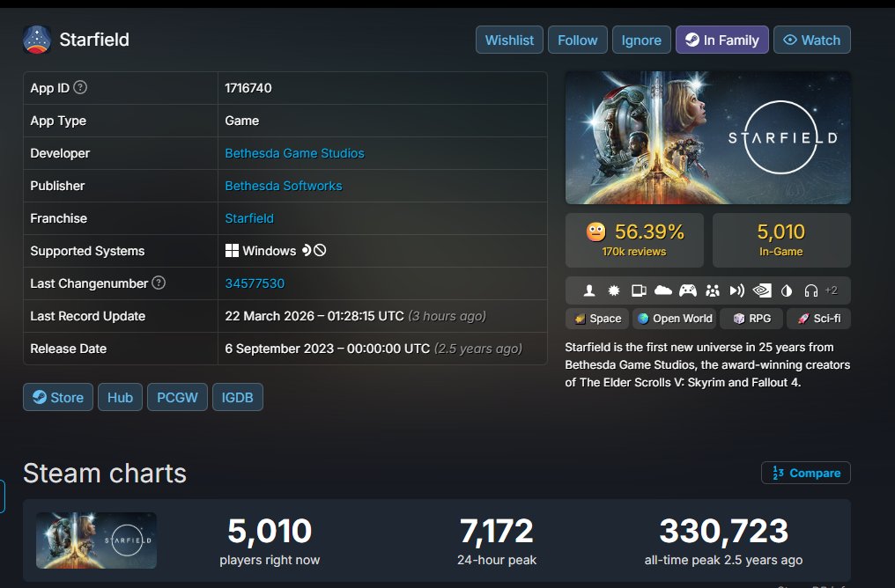
Task: Open the App ID help question-mark icon
Action: (80, 87)
